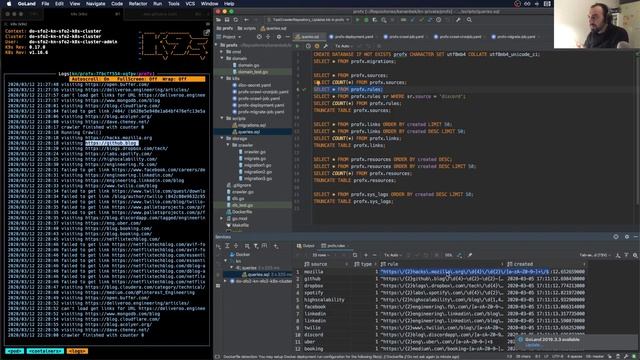640x360 pixels.
Task: Click Add Service plus icon in Services toolbar
Action: 276,246
